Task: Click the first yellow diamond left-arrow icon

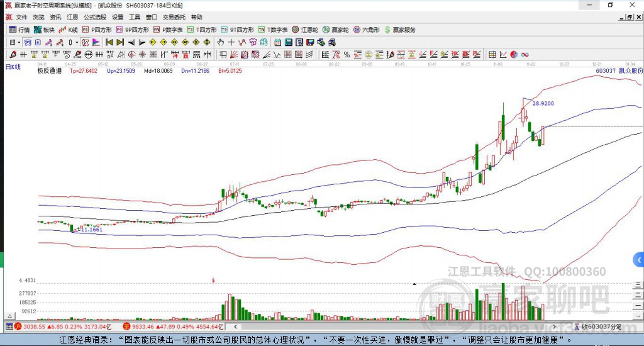Action: click(x=152, y=42)
